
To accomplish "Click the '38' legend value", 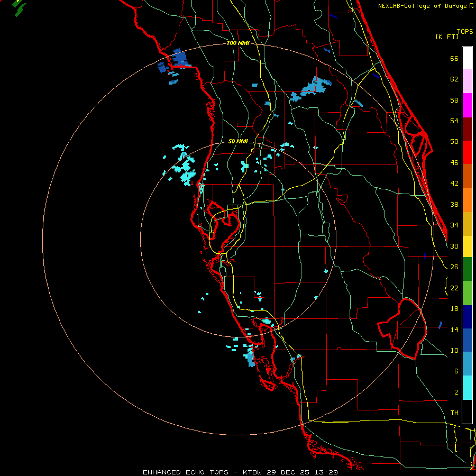I will click(x=454, y=204).
